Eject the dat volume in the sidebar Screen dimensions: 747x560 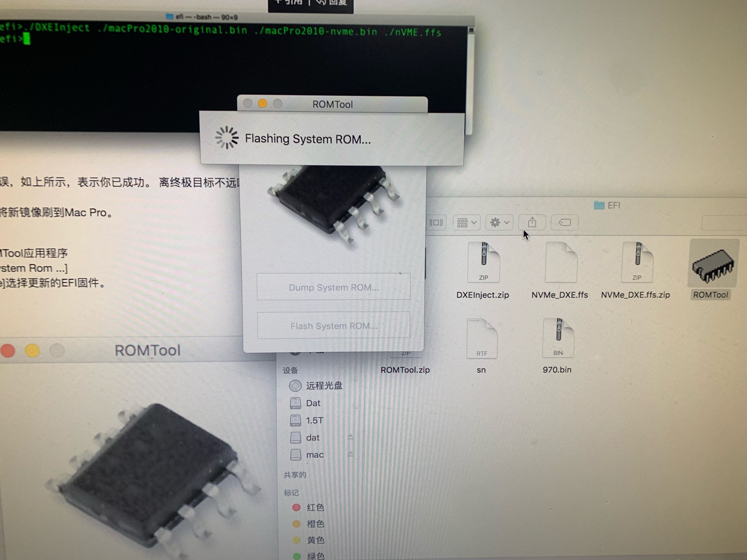click(350, 437)
